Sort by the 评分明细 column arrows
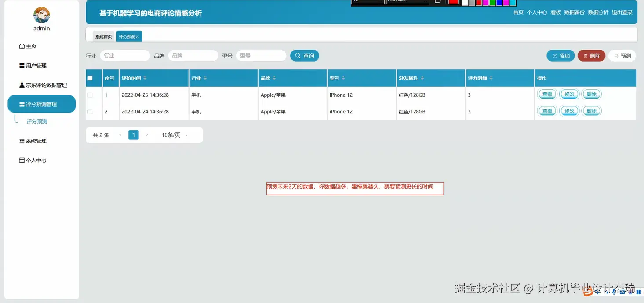 491,78
